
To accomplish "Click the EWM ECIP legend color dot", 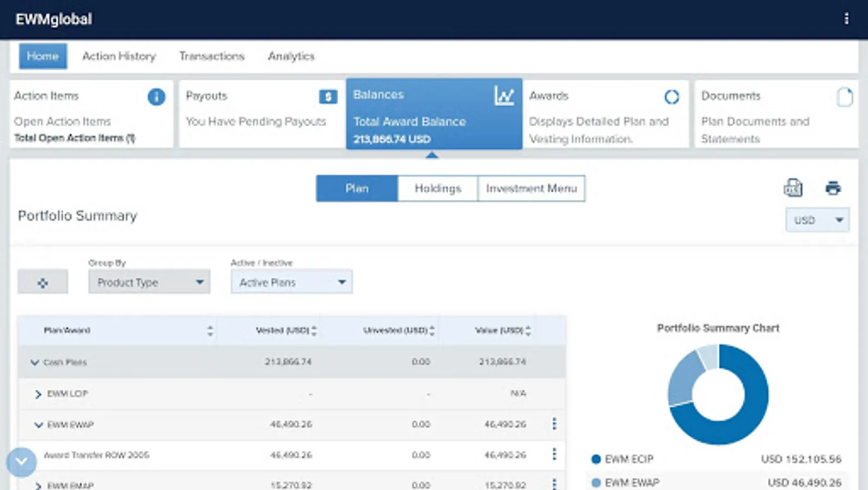I will coord(596,459).
